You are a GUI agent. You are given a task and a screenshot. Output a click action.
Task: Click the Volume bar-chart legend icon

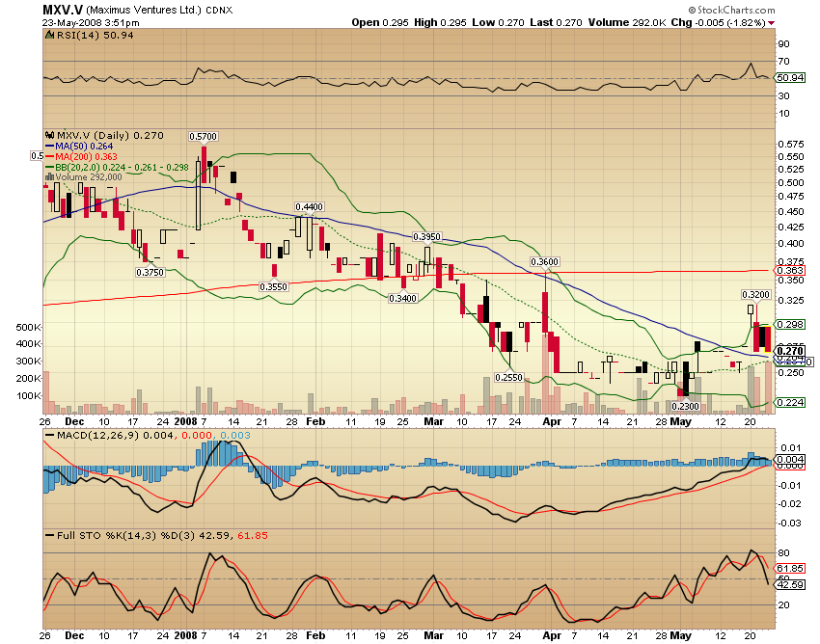[x=50, y=177]
